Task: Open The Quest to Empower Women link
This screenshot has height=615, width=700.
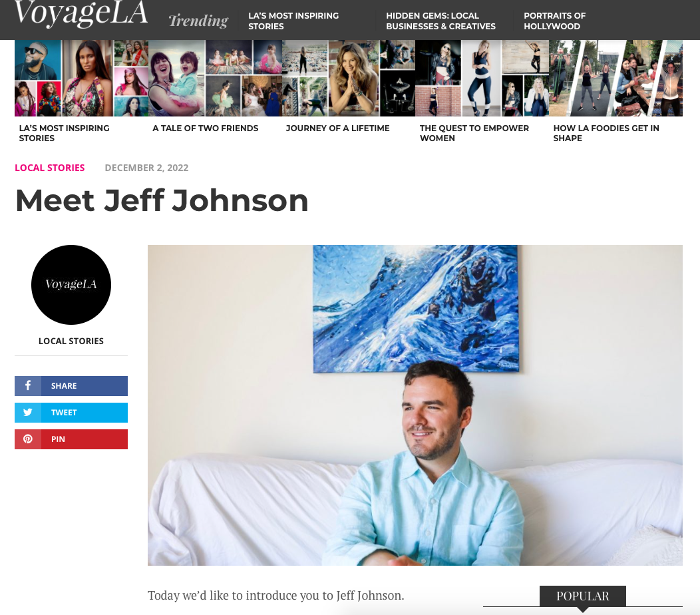Action: point(474,133)
